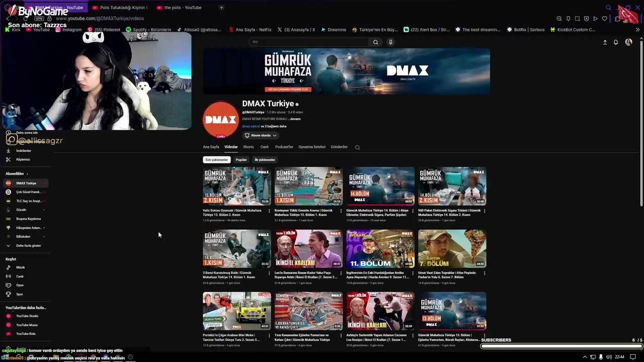Click the taskbar volume speaker icon
Screen dimensions: 644x362
pos(609,357)
